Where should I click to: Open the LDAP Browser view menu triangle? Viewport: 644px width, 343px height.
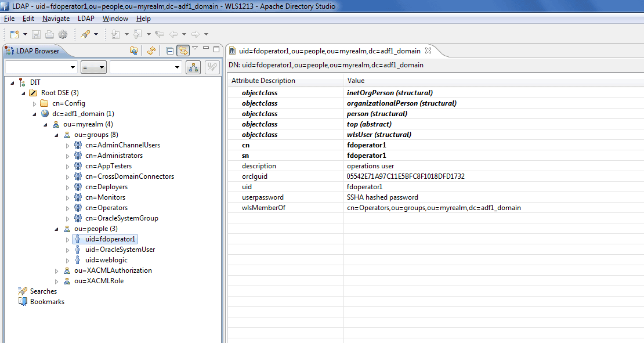pyautogui.click(x=195, y=49)
